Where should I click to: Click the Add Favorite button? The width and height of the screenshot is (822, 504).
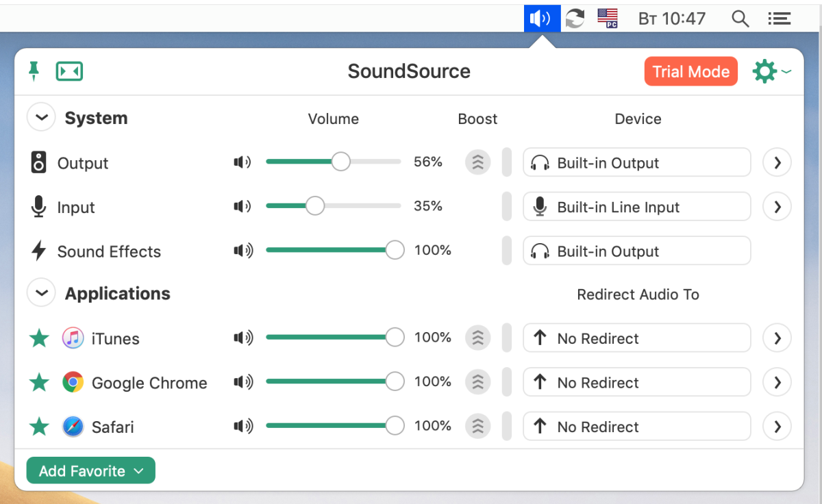pyautogui.click(x=90, y=470)
